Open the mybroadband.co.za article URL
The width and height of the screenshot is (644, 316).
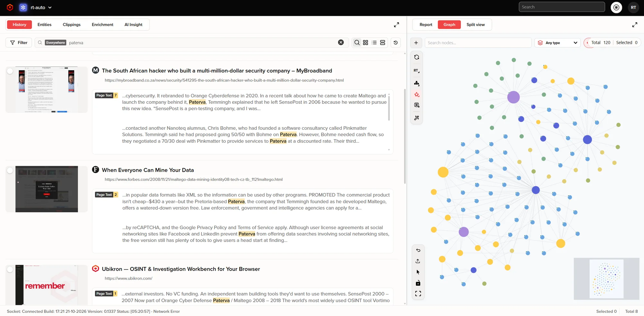224,80
